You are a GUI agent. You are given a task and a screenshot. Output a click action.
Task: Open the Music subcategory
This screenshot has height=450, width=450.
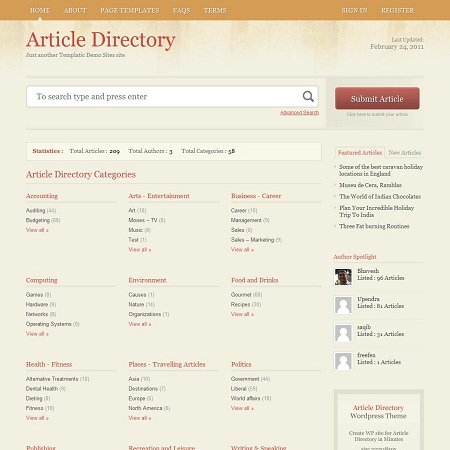(x=136, y=230)
